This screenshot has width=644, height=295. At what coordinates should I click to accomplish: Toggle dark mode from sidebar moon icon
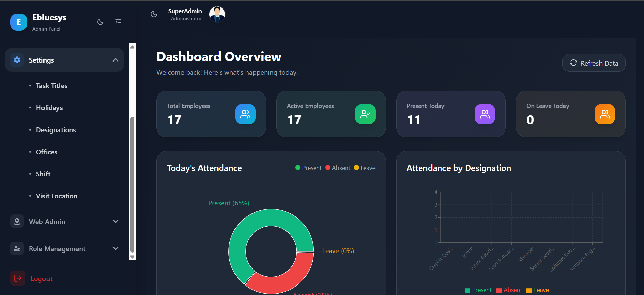pyautogui.click(x=100, y=22)
